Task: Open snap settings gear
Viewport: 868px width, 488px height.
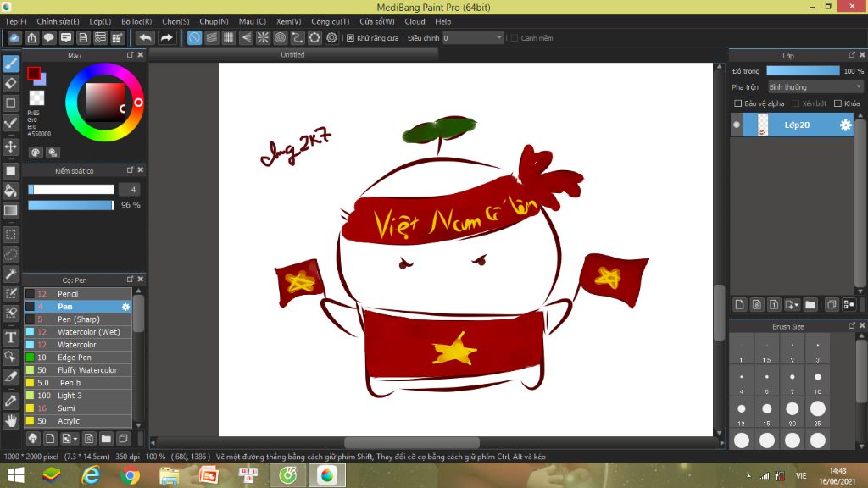Action: (331, 37)
